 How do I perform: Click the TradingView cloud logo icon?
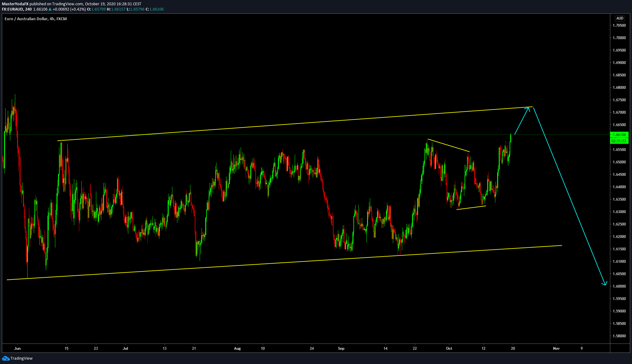tap(6, 358)
